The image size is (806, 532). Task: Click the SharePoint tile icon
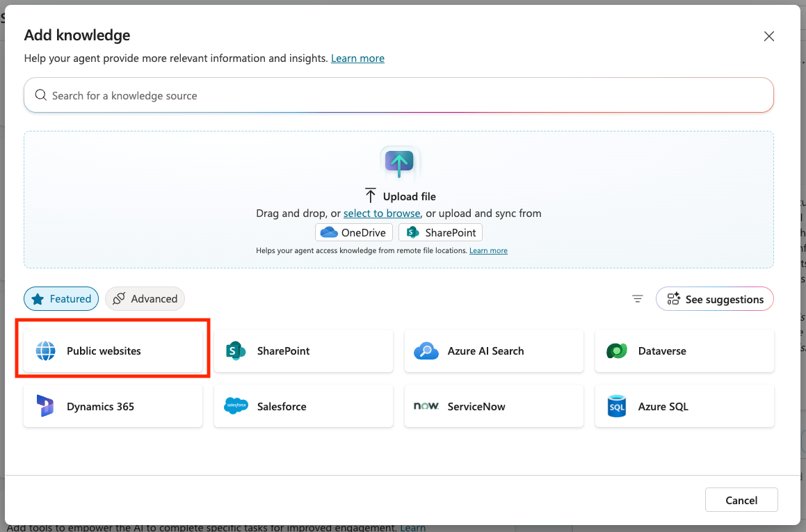point(236,351)
